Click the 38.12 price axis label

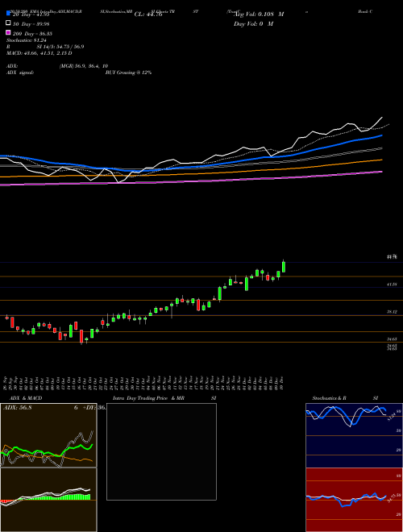click(x=392, y=311)
